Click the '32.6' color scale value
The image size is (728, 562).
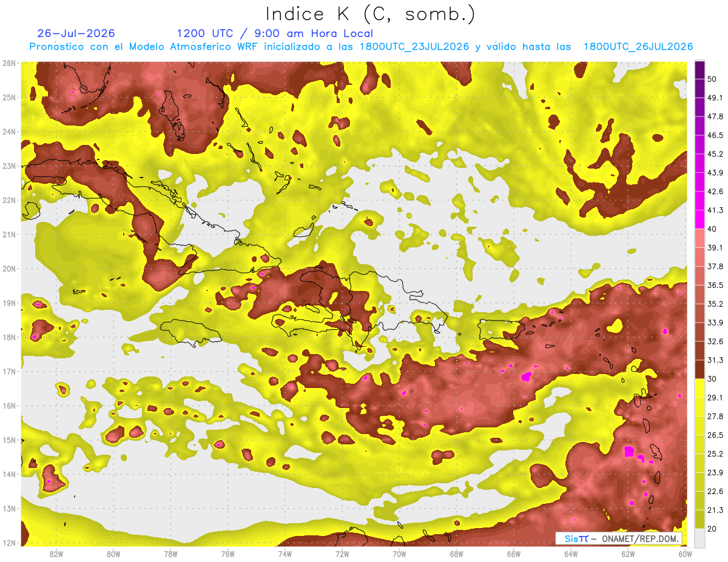[x=715, y=341]
